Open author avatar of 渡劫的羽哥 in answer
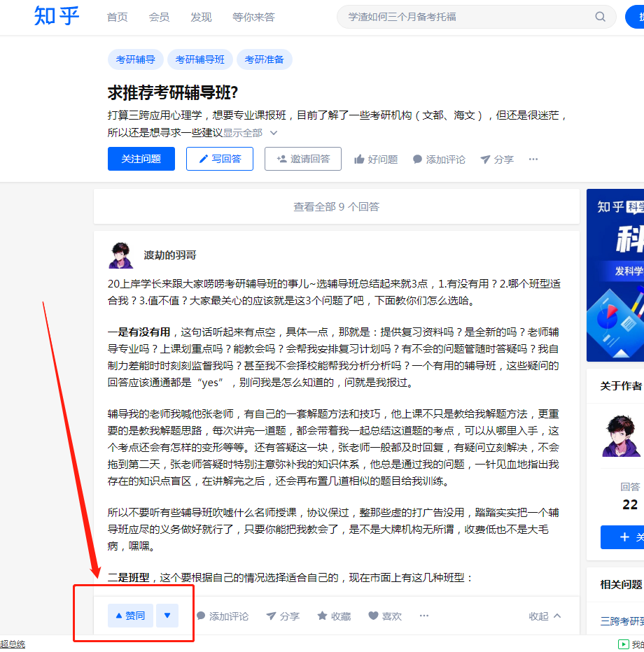The image size is (644, 652). point(120,255)
